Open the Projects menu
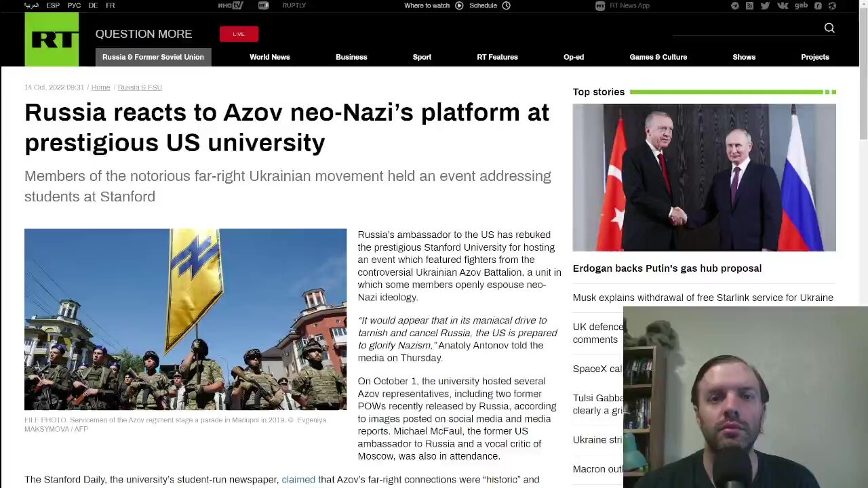868x488 pixels. (815, 57)
